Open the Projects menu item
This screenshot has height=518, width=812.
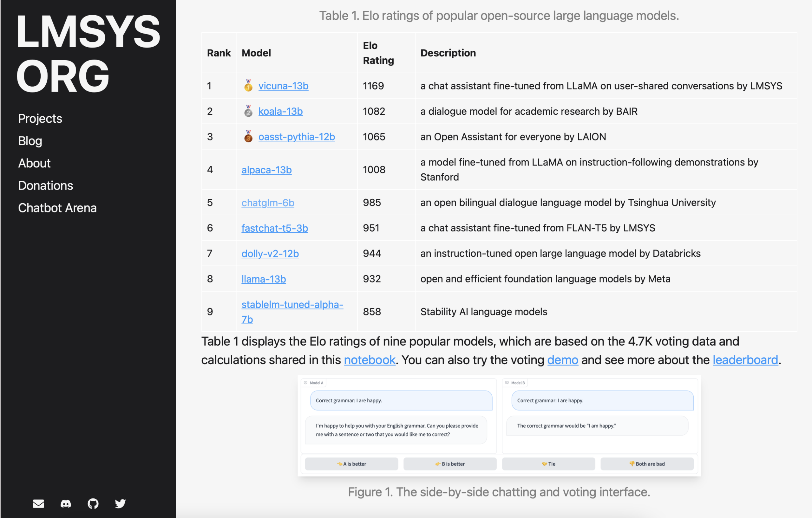point(40,119)
